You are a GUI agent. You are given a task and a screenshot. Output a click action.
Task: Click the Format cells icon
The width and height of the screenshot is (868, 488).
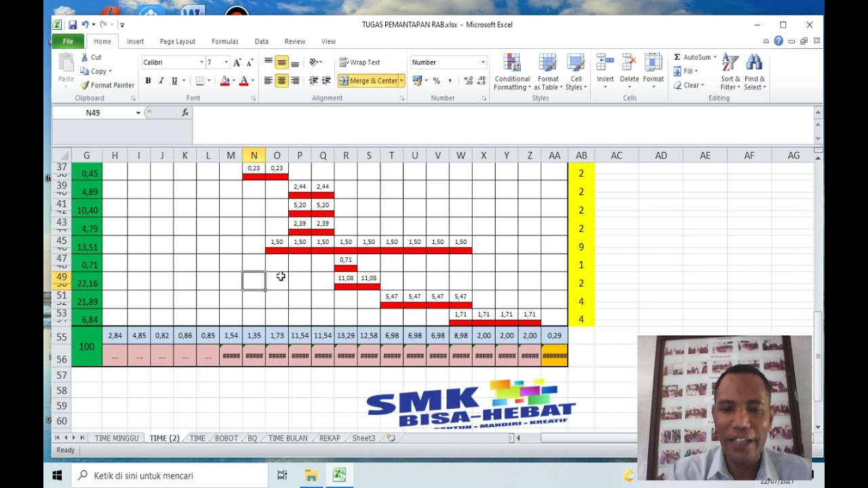pyautogui.click(x=653, y=63)
